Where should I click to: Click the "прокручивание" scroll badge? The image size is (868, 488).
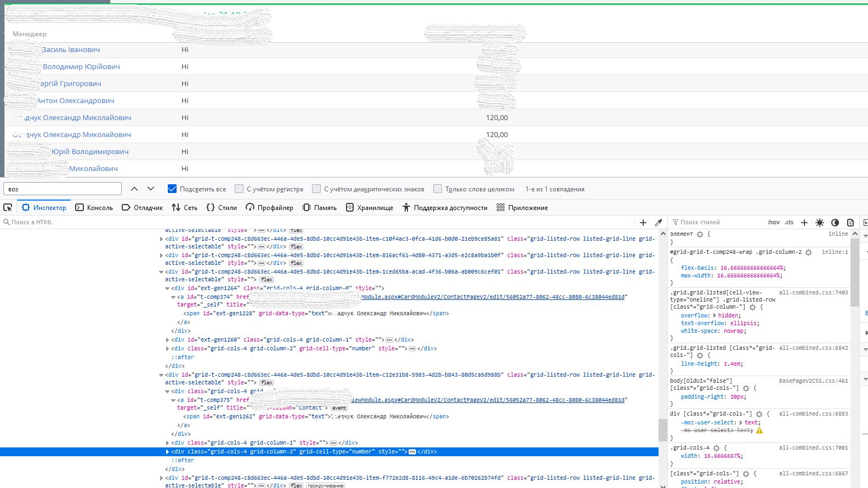[x=325, y=485]
